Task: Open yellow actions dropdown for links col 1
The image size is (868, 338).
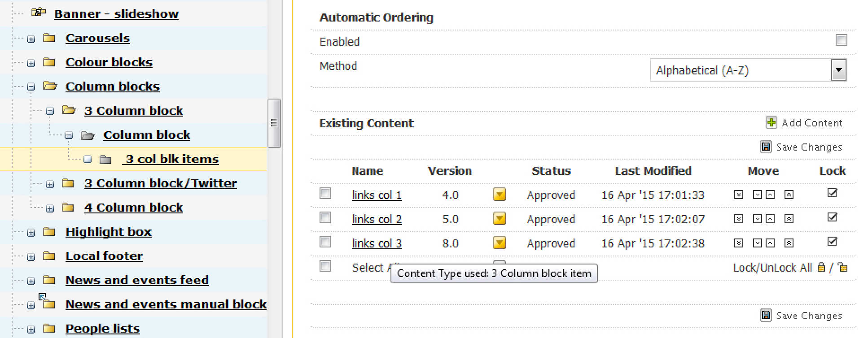Action: 499,195
